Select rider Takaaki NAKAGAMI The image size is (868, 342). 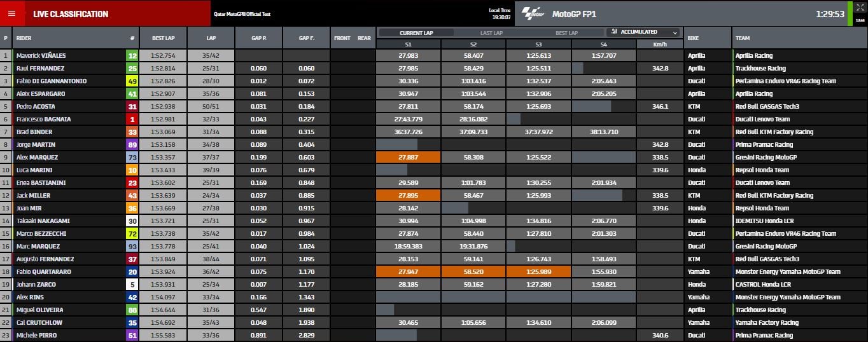click(x=43, y=221)
